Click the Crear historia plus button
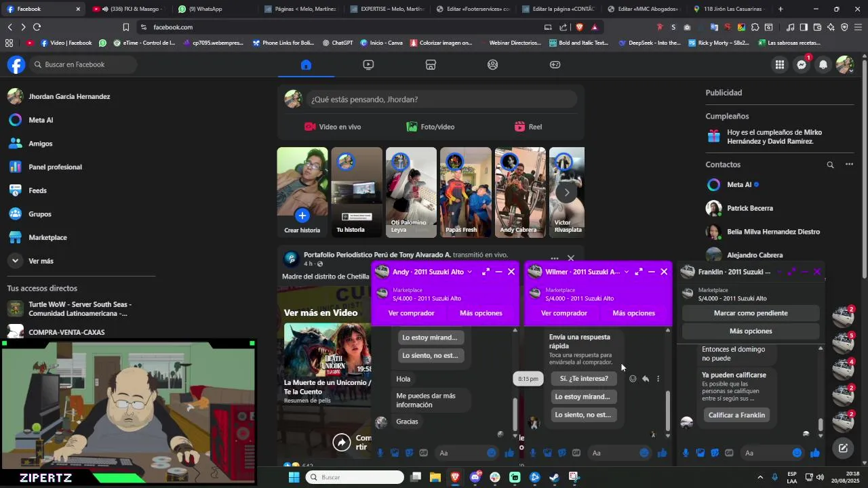The image size is (868, 488). [302, 216]
